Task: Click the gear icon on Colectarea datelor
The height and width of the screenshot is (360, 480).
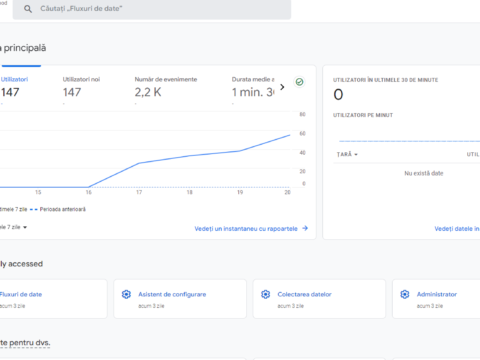Action: click(x=266, y=294)
